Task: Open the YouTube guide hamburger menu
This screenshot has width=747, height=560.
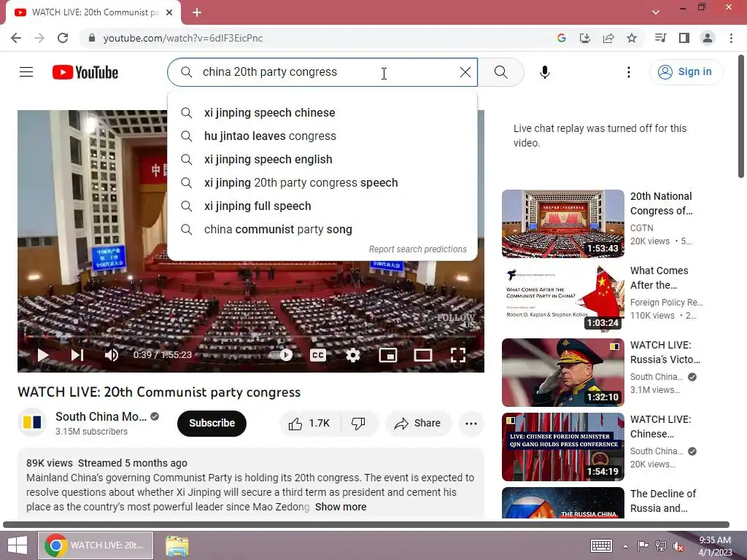Action: [x=26, y=72]
